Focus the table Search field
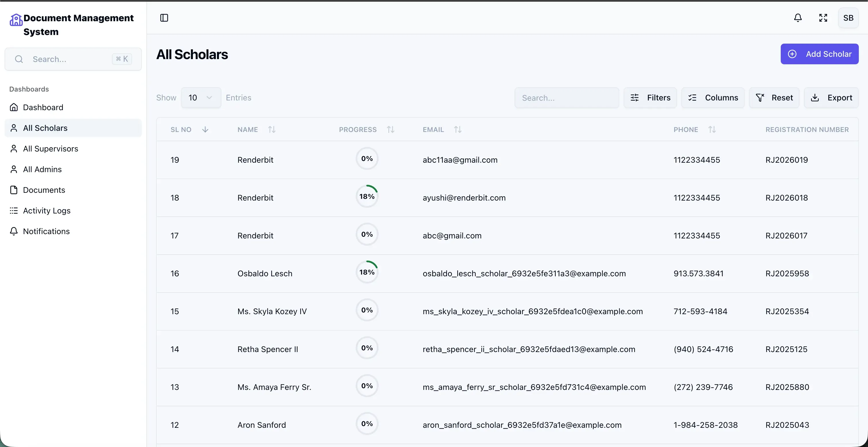Screen dimensions: 868x447 click(x=567, y=98)
